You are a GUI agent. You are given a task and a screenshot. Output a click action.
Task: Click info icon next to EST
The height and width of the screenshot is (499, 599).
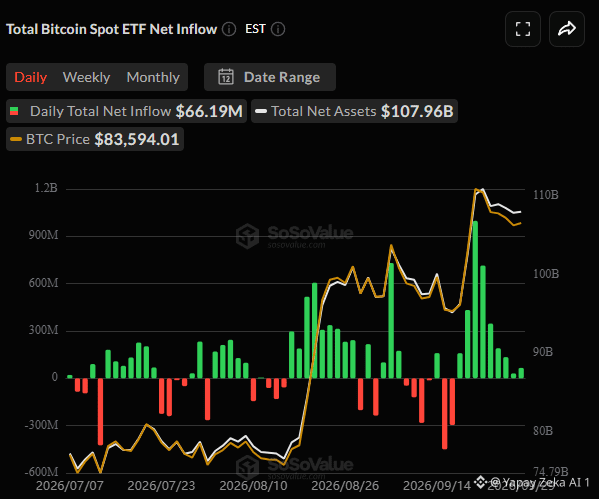click(278, 29)
